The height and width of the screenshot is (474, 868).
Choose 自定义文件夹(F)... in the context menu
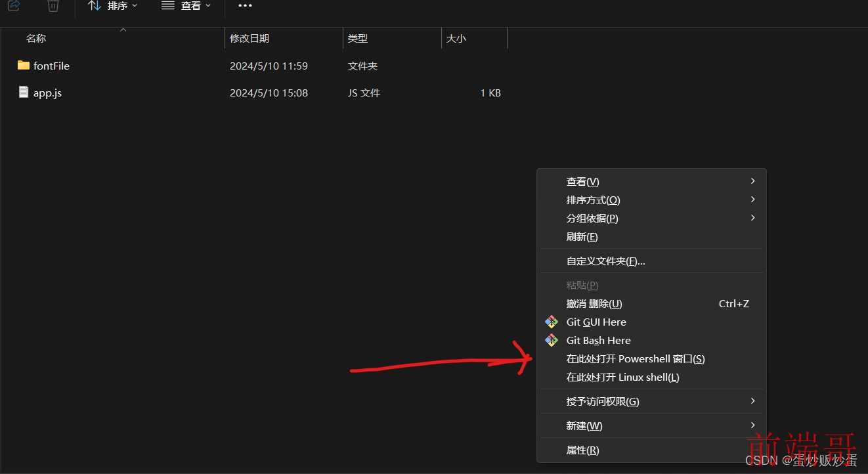pos(651,261)
